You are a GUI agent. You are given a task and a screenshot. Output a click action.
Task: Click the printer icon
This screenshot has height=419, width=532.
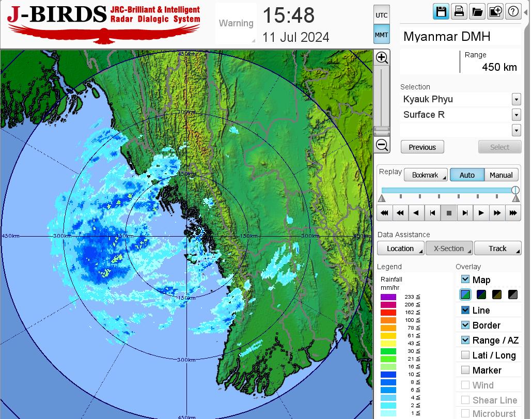[459, 12]
